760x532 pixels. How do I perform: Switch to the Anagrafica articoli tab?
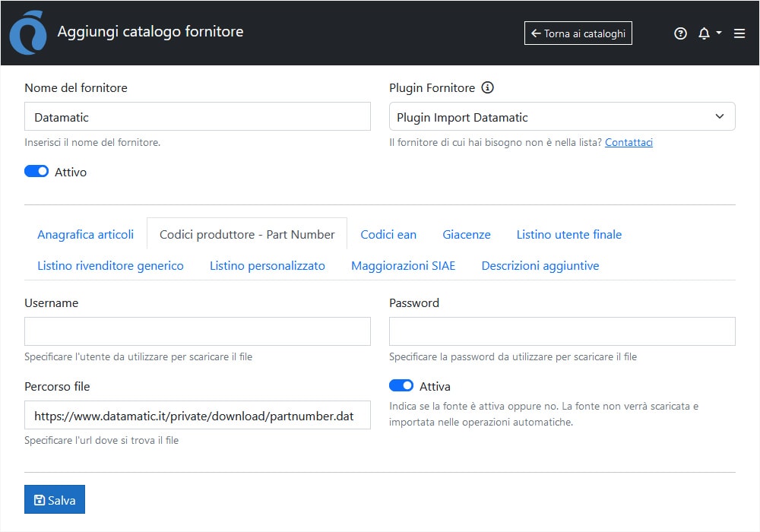tap(85, 234)
